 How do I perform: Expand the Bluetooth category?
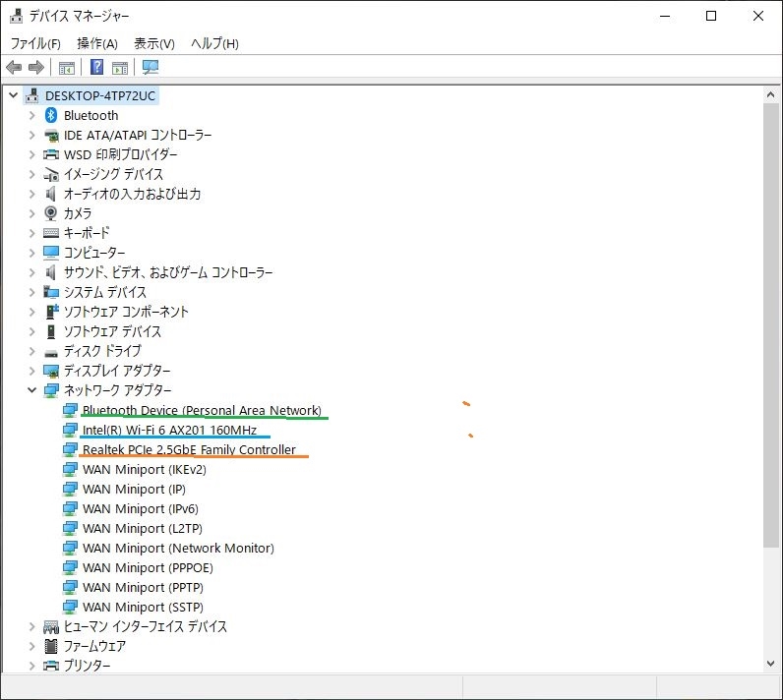(x=31, y=115)
